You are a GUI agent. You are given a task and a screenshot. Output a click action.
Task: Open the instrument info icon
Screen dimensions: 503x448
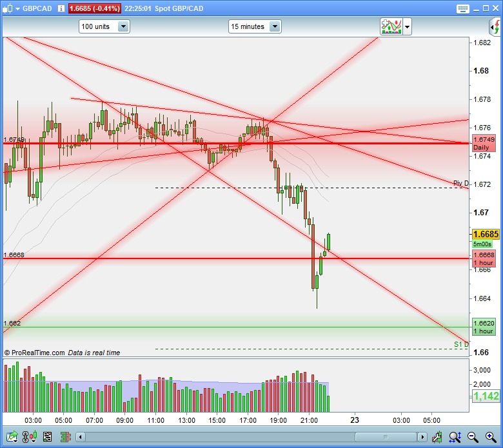[x=61, y=8]
